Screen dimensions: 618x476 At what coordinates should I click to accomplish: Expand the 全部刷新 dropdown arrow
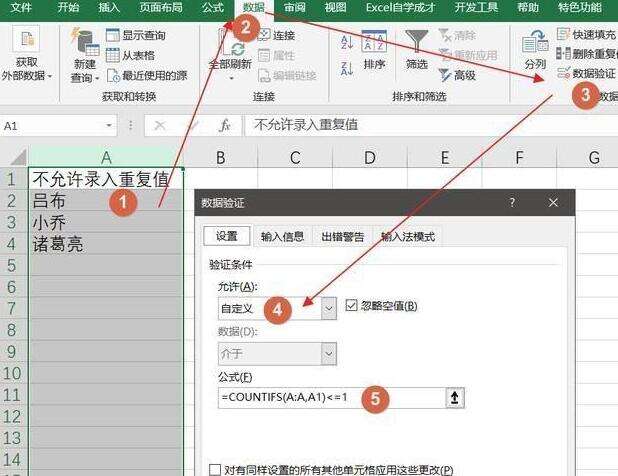tap(231, 78)
